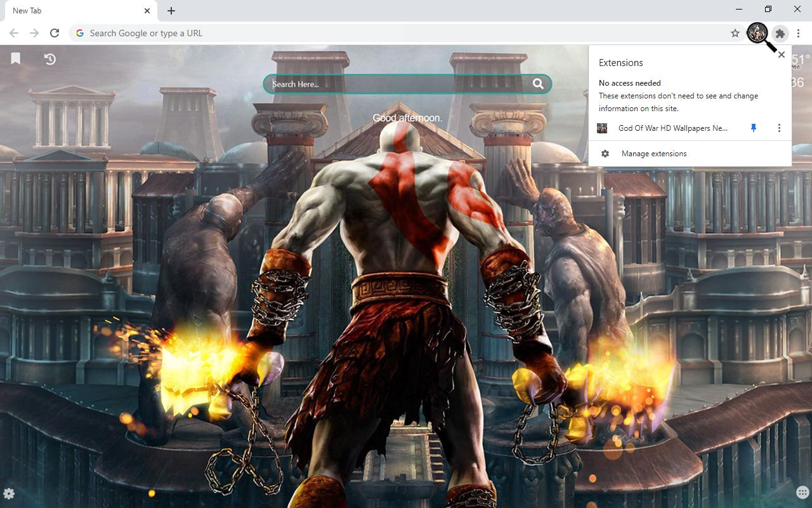Reload the current page
812x508 pixels.
pyautogui.click(x=55, y=33)
